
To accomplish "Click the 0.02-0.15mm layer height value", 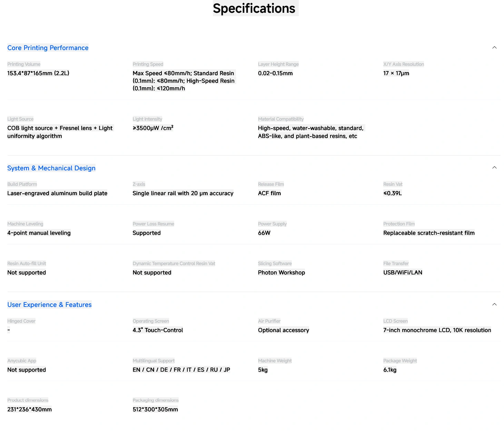I will tap(275, 73).
